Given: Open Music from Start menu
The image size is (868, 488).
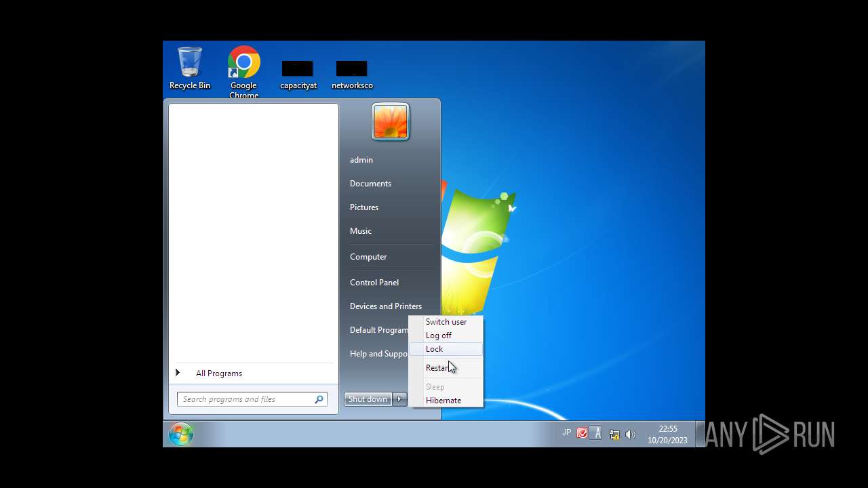Looking at the screenshot, I should [x=361, y=231].
